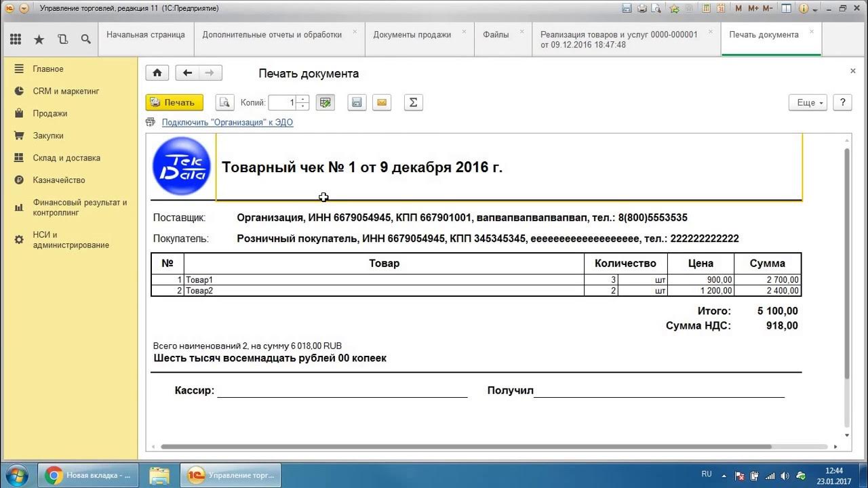Open НСИ и администрирование section
Viewport: 868px width, 488px height.
(x=70, y=240)
